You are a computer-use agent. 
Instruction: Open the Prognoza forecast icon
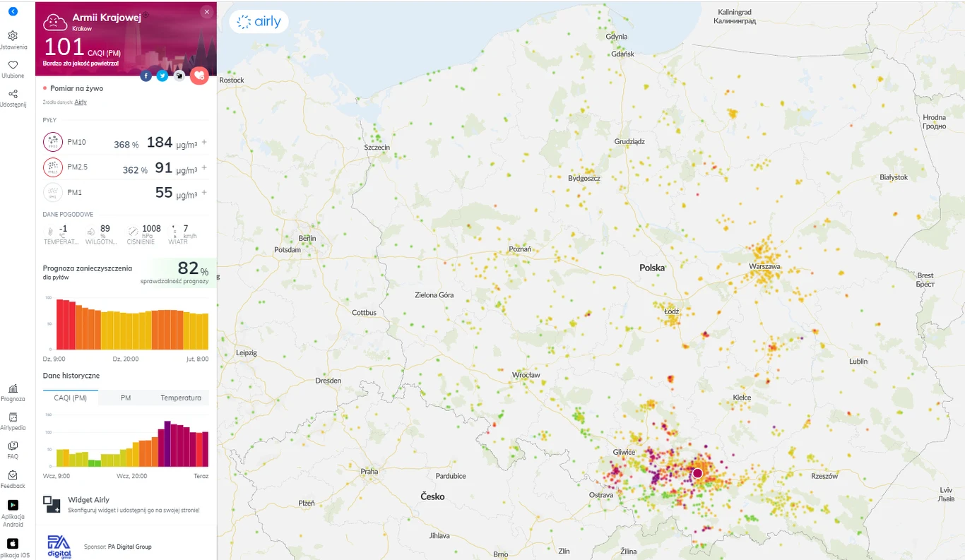coord(13,388)
